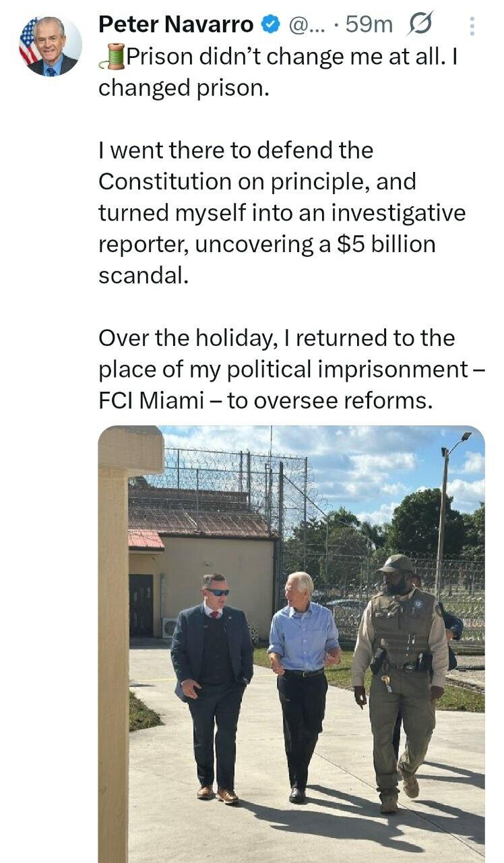Tap the blue verified badge
504x863 pixels.
270,25
